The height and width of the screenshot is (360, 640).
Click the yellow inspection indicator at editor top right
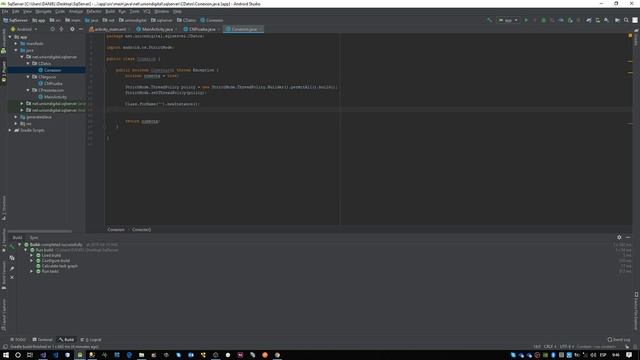[630, 36]
